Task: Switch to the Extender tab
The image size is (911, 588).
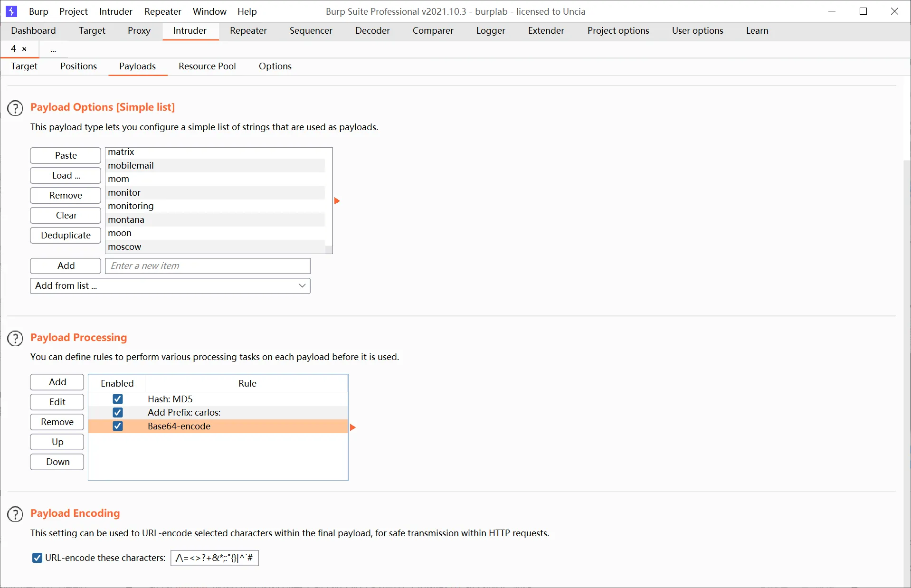Action: (546, 30)
